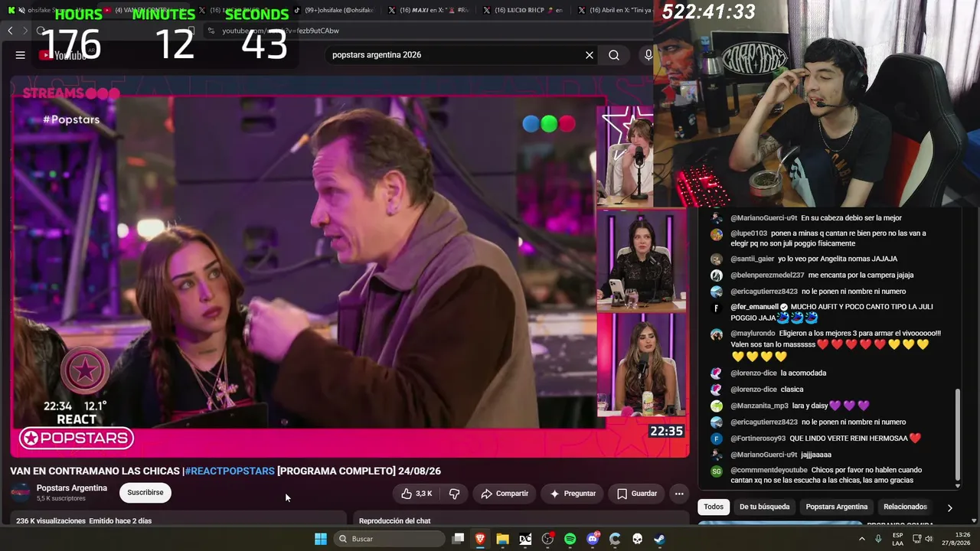Select the "Popstars Argentina" filter chip
The image size is (980, 551).
(x=836, y=507)
